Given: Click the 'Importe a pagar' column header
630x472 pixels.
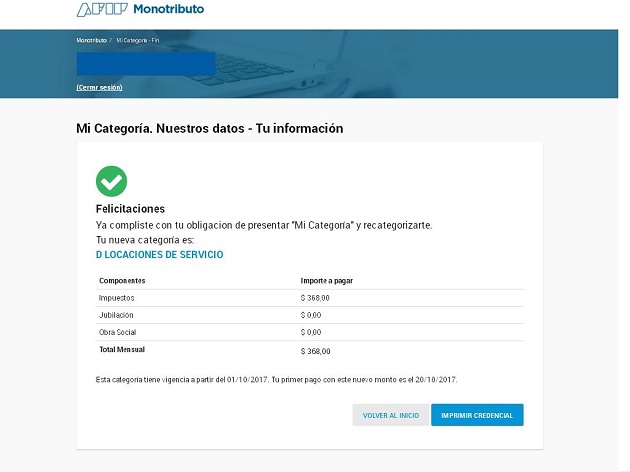Looking at the screenshot, I should [x=326, y=281].
